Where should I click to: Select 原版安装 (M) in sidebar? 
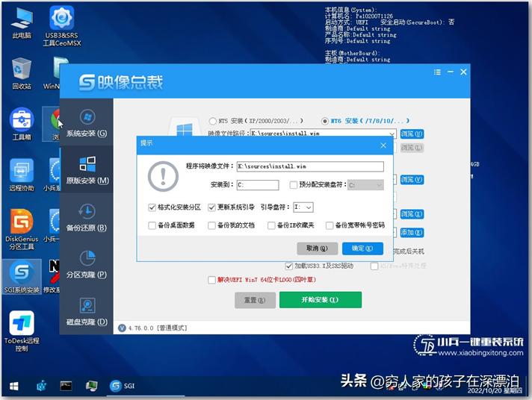(x=87, y=170)
